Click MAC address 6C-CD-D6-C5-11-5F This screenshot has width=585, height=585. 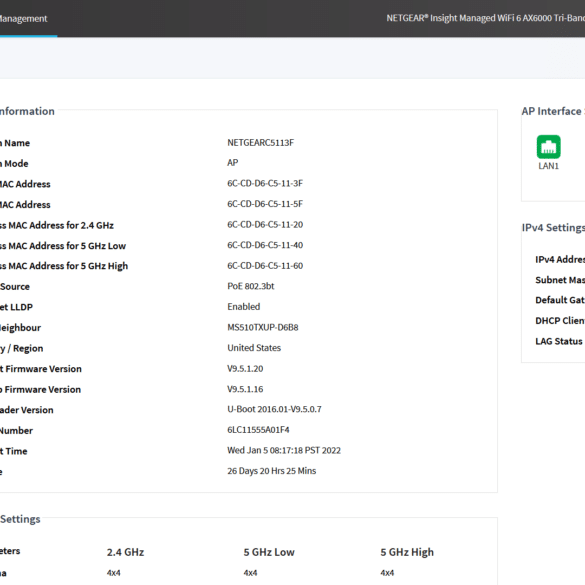pyautogui.click(x=265, y=204)
